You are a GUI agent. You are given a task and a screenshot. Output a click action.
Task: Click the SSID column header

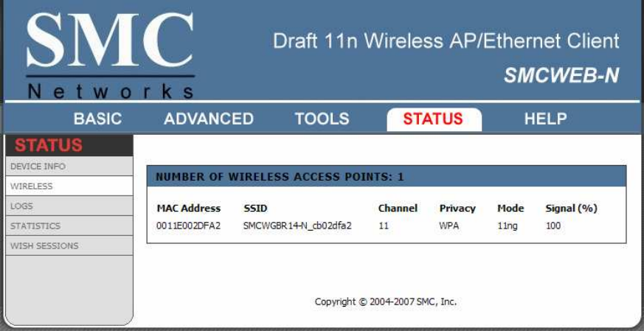(255, 208)
